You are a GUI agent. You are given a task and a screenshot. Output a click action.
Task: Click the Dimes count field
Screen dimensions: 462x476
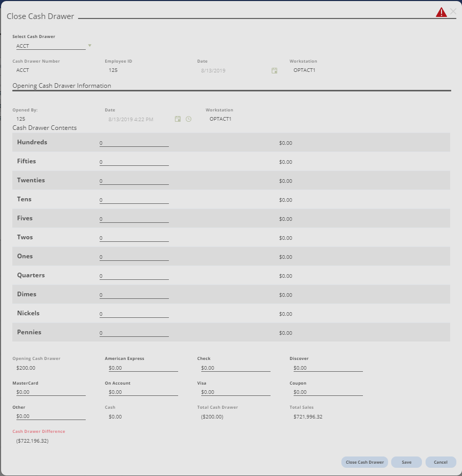(134, 295)
